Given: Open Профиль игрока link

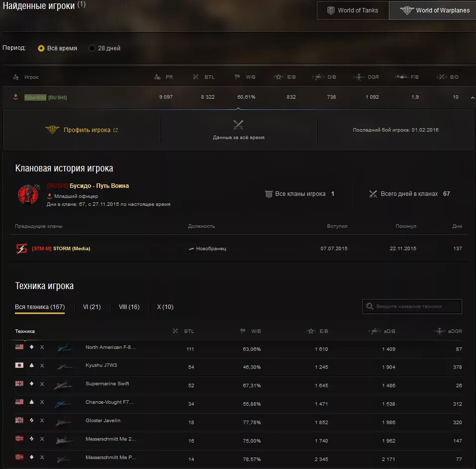Looking at the screenshot, I should (87, 130).
